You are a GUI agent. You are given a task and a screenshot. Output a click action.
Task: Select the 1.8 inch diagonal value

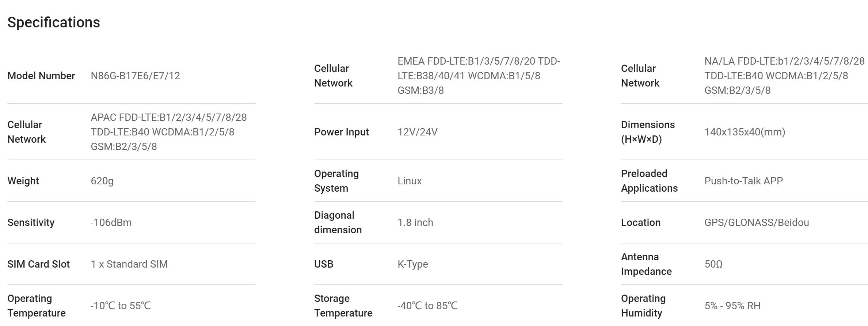click(415, 222)
